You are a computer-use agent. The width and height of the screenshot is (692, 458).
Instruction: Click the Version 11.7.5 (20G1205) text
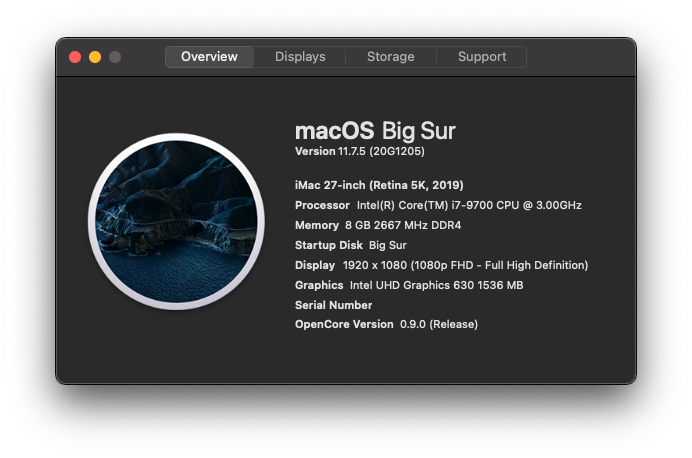click(360, 151)
